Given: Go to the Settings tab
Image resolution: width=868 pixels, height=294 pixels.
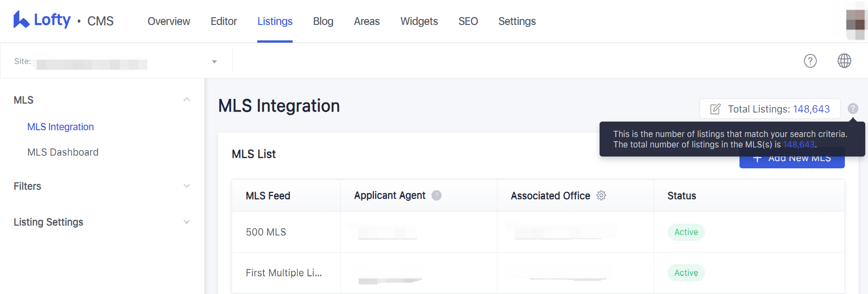Looking at the screenshot, I should [x=517, y=21].
